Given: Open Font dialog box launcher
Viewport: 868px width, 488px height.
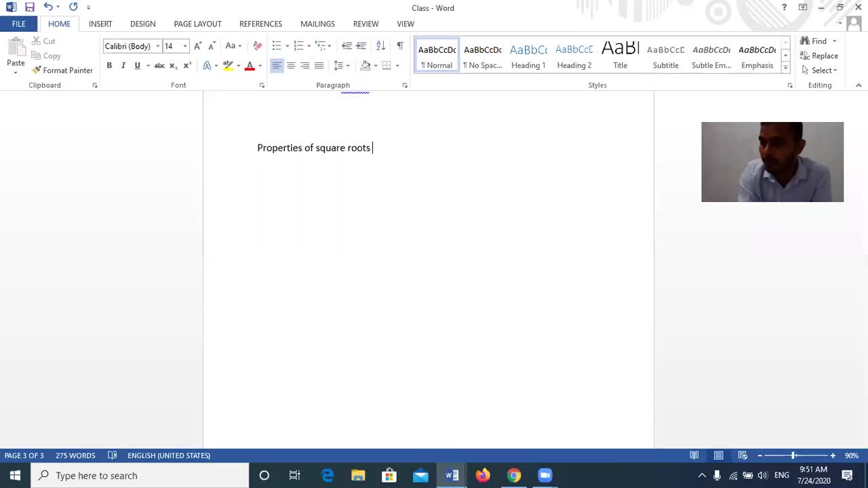Looking at the screenshot, I should coord(262,85).
